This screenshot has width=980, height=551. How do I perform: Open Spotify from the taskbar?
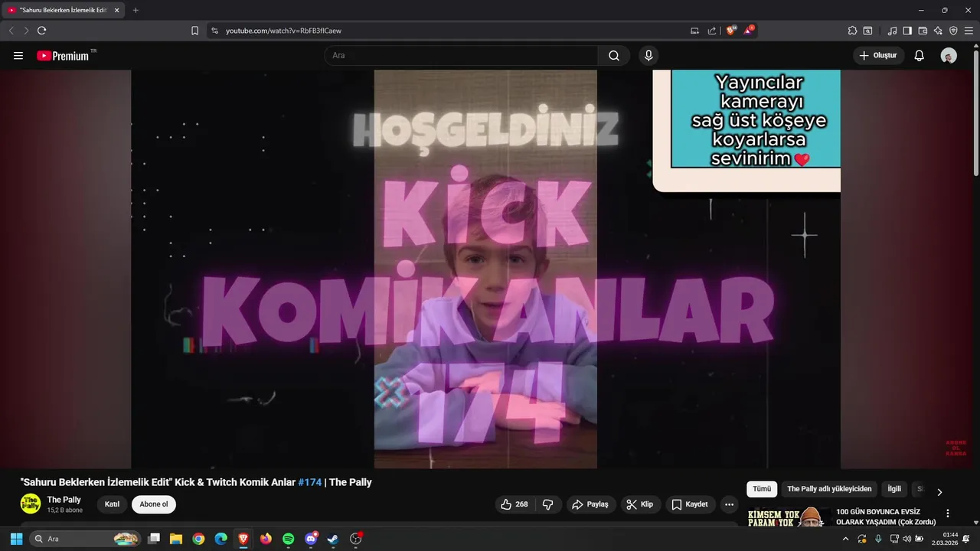click(x=288, y=539)
